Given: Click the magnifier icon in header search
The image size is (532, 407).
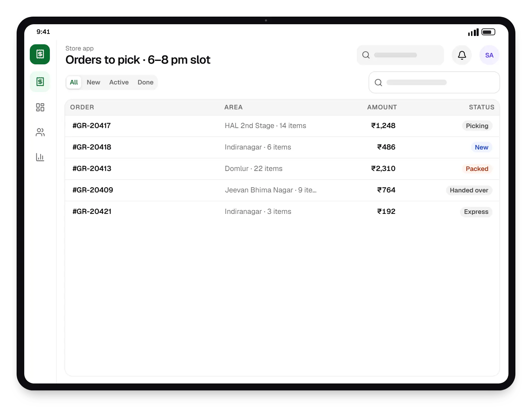Looking at the screenshot, I should click(366, 55).
